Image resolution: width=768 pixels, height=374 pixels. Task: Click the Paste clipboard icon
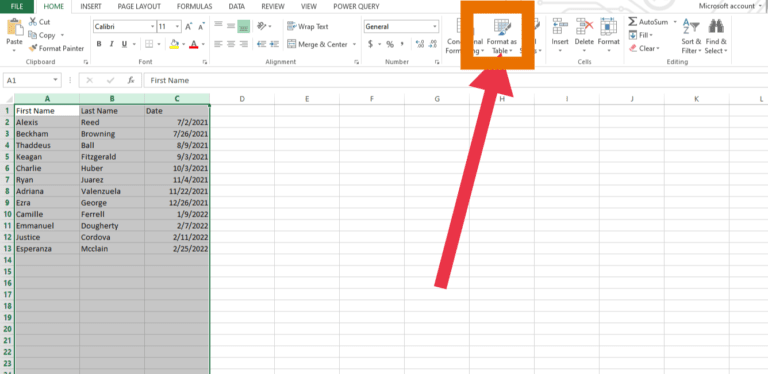(x=15, y=27)
